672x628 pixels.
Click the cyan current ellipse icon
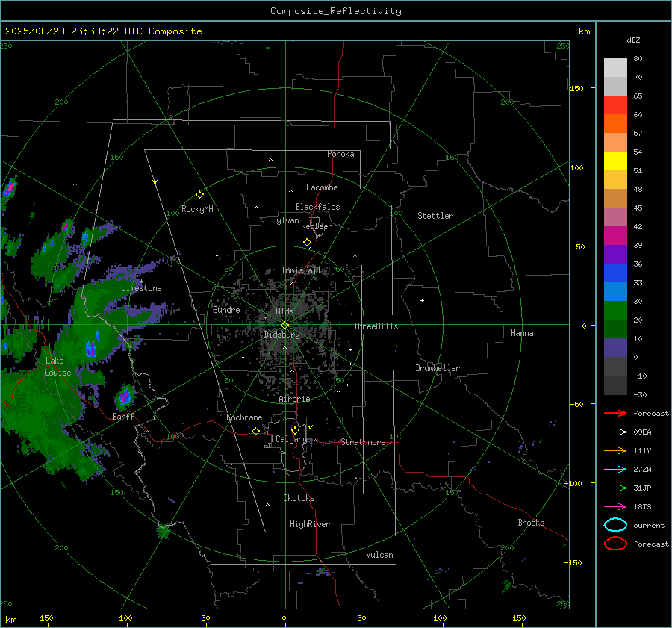[615, 525]
